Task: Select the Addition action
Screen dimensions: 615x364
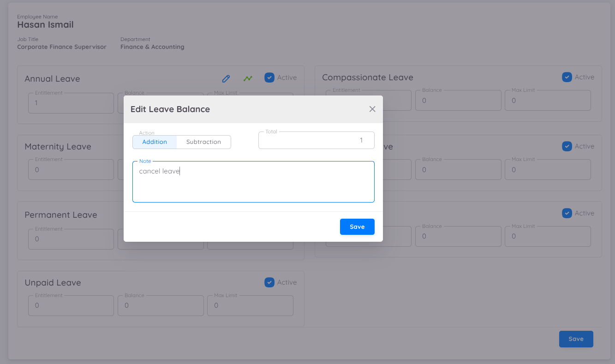Action: pos(155,142)
